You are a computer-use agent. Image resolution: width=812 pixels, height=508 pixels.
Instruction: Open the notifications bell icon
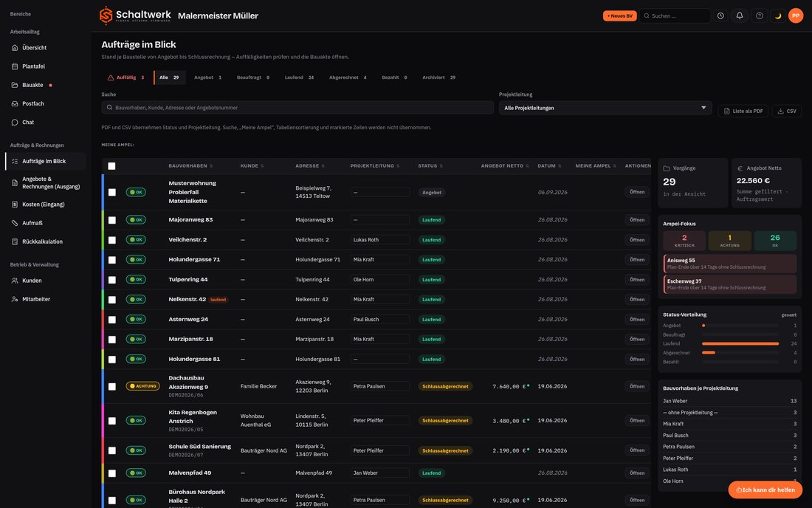tap(740, 16)
